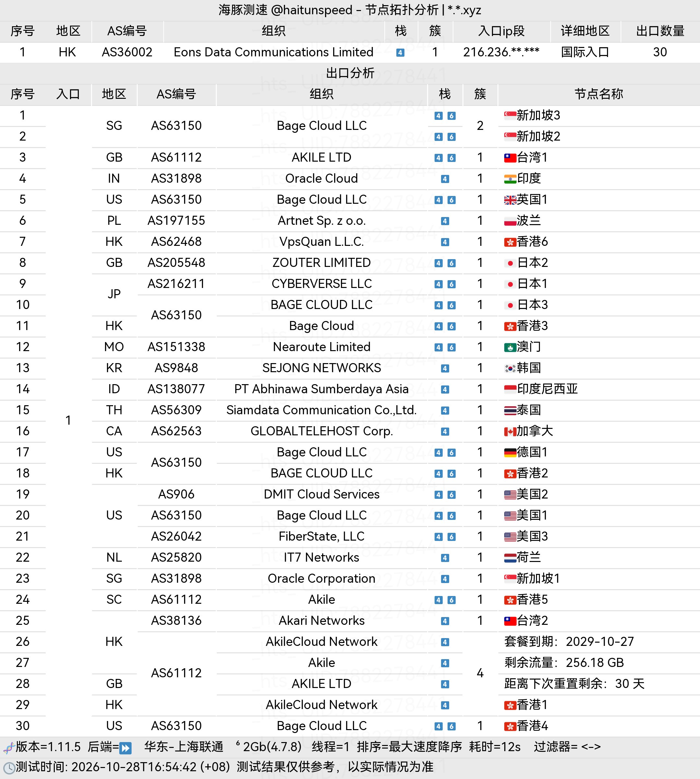
Task: Click the Germany flag beside 德国1
Action: tap(510, 453)
